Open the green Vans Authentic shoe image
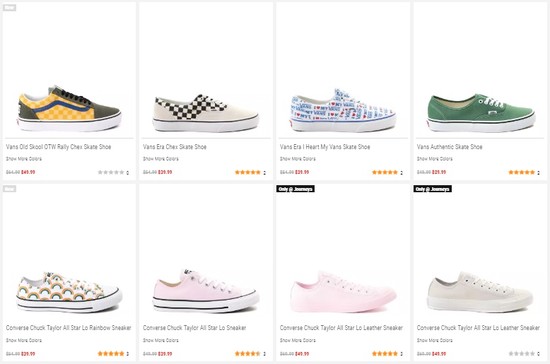This screenshot has width=550, height=364. coord(480,112)
